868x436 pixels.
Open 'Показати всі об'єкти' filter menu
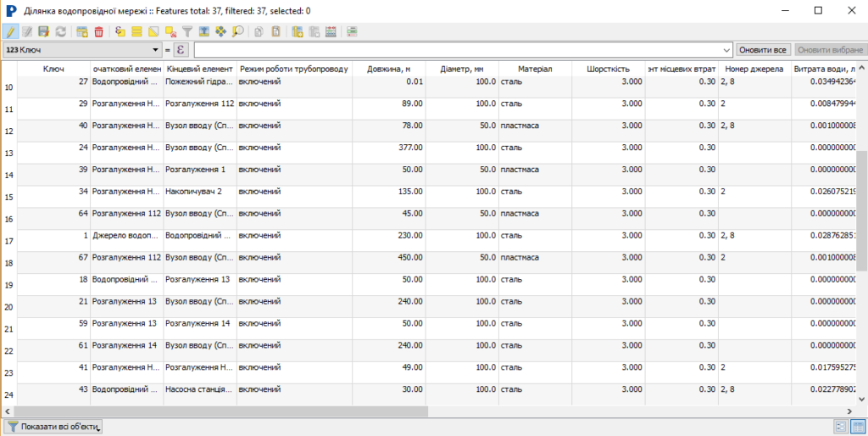point(53,427)
